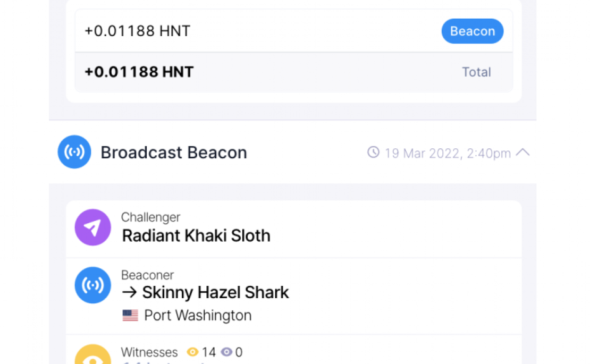The height and width of the screenshot is (364, 590).
Task: Click the +0.01188 HNT beacon reward row
Action: point(294,31)
